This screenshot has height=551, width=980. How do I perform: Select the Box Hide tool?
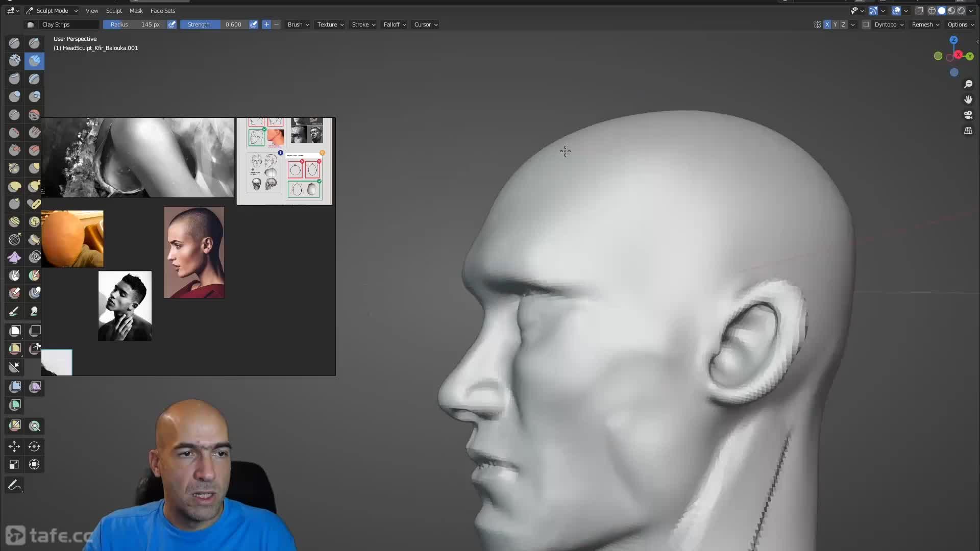coord(34,331)
